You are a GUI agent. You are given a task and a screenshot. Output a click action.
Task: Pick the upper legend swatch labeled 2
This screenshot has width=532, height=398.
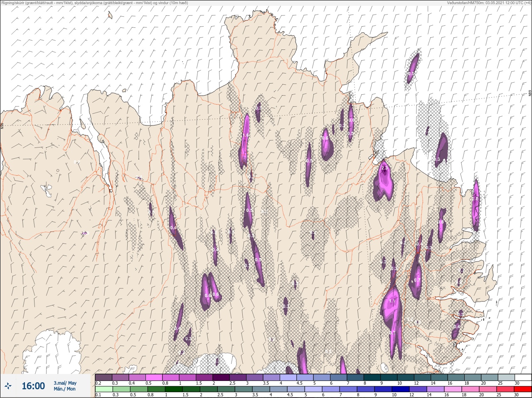point(221,377)
